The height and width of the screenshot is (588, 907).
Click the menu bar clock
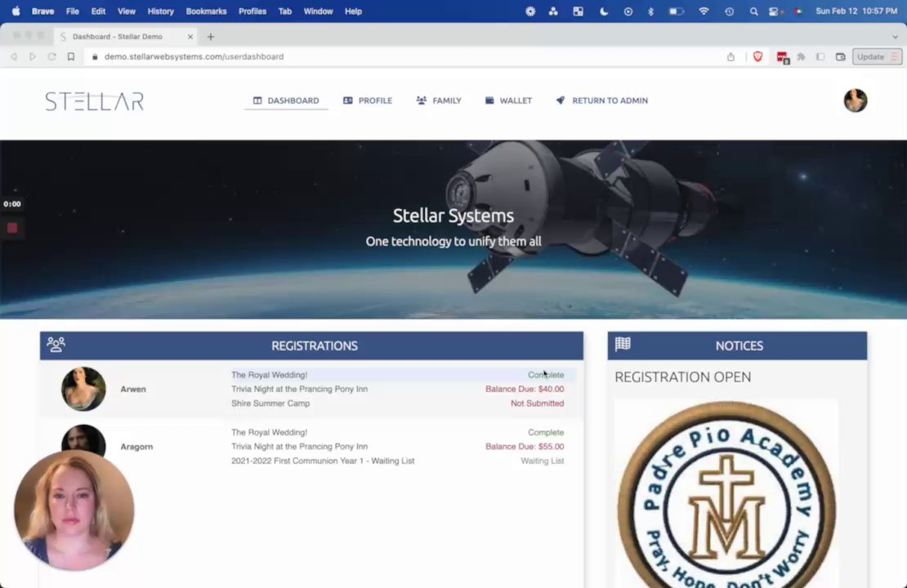point(856,11)
